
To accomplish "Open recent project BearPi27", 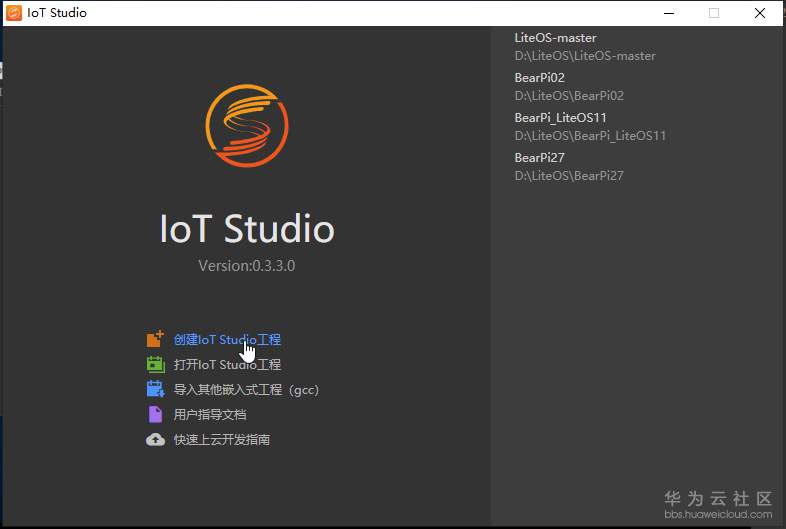I will [539, 158].
